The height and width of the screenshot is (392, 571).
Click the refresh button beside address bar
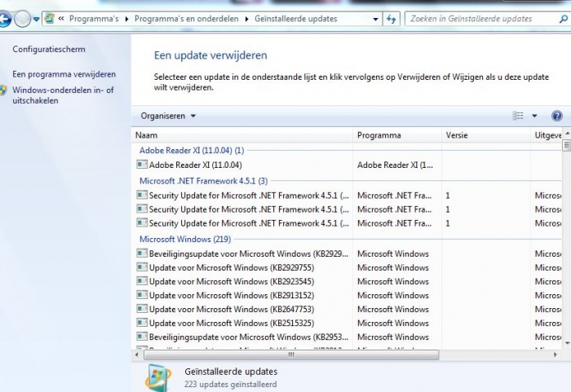[x=392, y=19]
